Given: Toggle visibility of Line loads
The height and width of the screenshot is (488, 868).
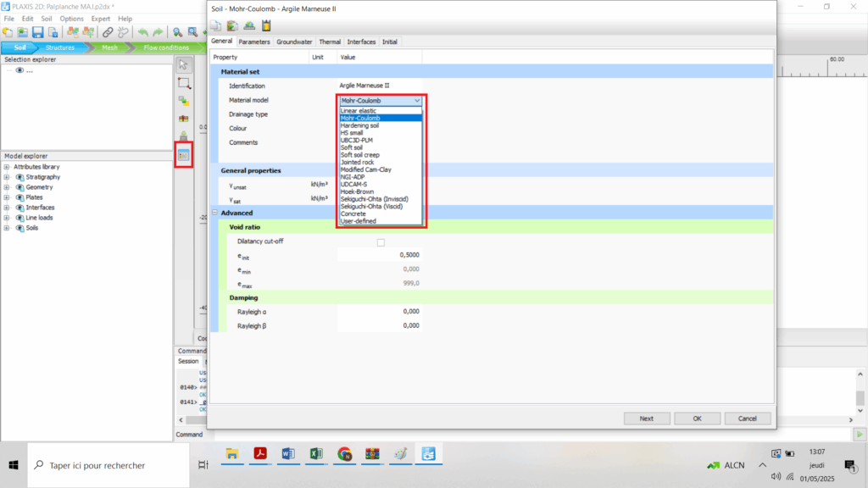Looking at the screenshot, I should click(20, 218).
